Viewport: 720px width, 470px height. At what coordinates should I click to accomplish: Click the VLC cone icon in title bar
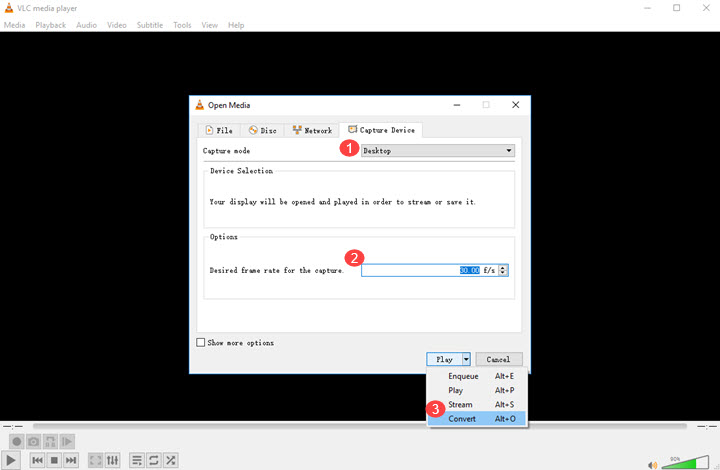click(9, 8)
